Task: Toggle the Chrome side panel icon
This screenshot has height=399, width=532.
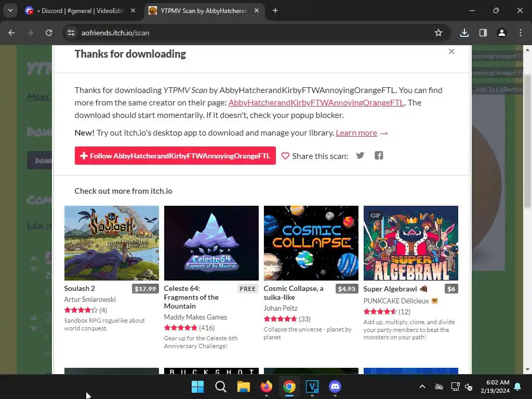Action: tap(483, 33)
